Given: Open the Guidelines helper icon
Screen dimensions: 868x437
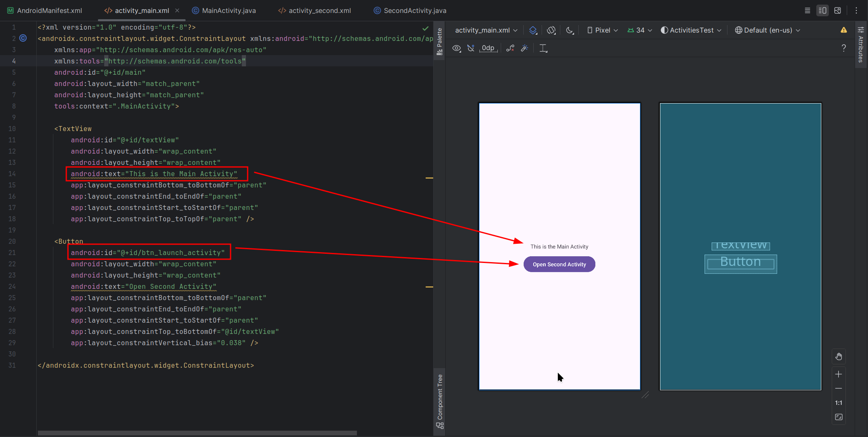Looking at the screenshot, I should pyautogui.click(x=543, y=48).
